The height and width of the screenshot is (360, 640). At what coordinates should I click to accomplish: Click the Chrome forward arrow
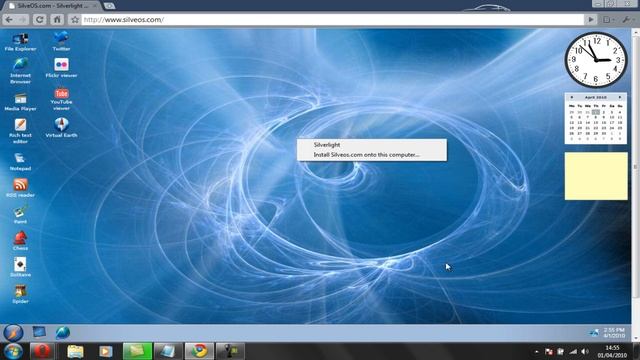[x=22, y=20]
